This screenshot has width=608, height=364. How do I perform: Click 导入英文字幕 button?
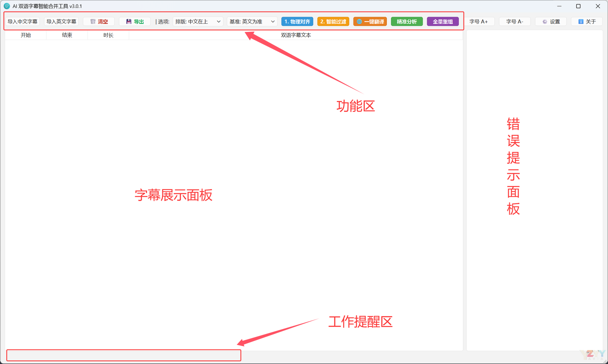61,22
